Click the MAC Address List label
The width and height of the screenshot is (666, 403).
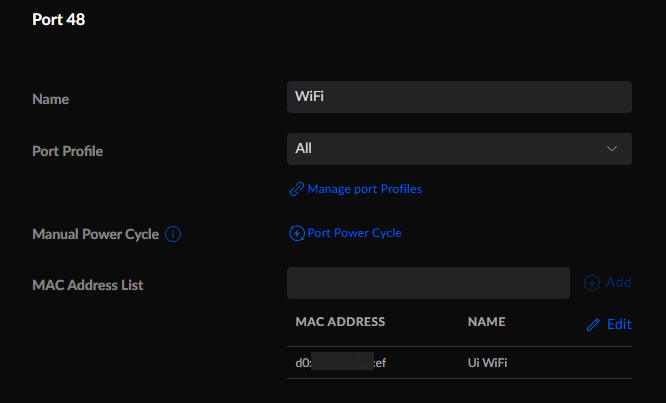[x=88, y=285]
